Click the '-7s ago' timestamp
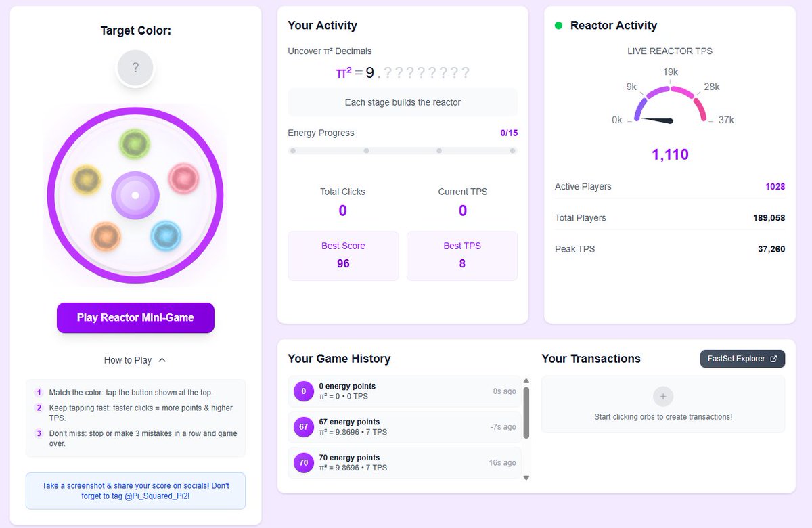This screenshot has height=528, width=812. point(503,427)
